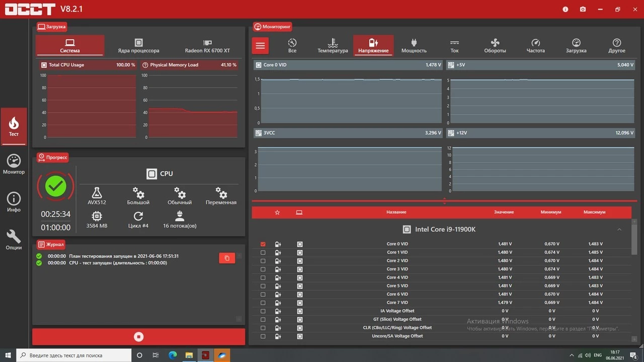Open the Инфо section in the sidebar
Viewport: 644px width, 362px height.
pyautogui.click(x=14, y=202)
